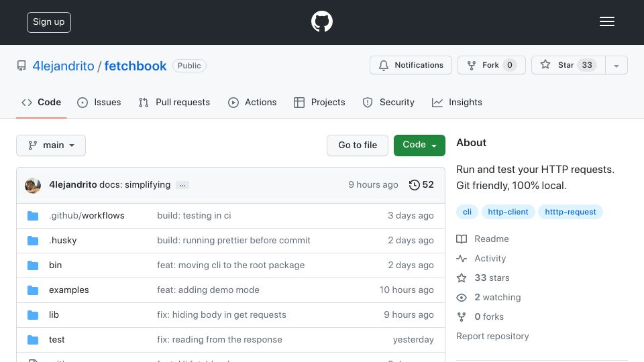Screen dimensions: 644x362
Task: Click the star icon beside 33 stars
Action: point(462,278)
